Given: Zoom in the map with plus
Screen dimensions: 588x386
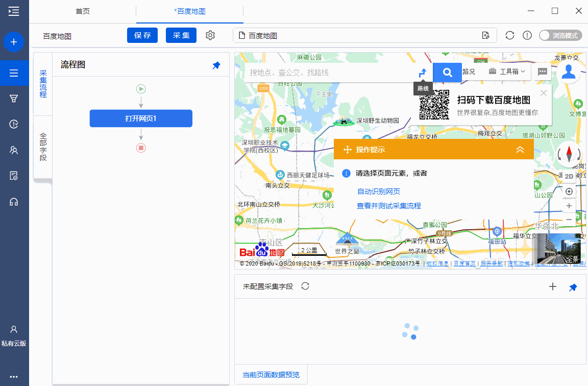Looking at the screenshot, I should tap(569, 206).
